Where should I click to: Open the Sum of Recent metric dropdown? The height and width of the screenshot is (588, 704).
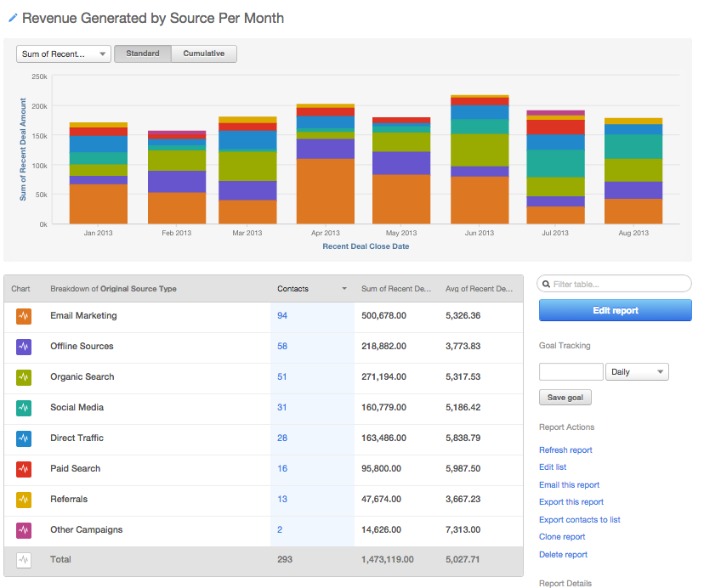coord(64,54)
